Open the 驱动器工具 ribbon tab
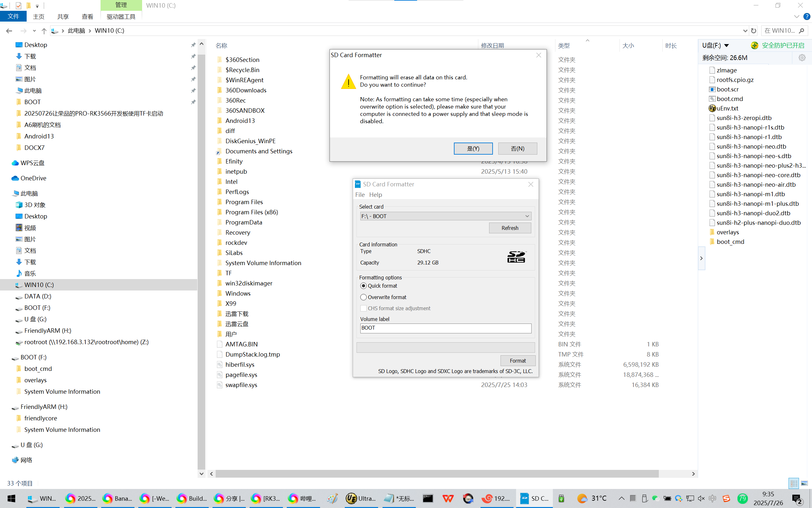Image resolution: width=812 pixels, height=508 pixels. tap(121, 17)
